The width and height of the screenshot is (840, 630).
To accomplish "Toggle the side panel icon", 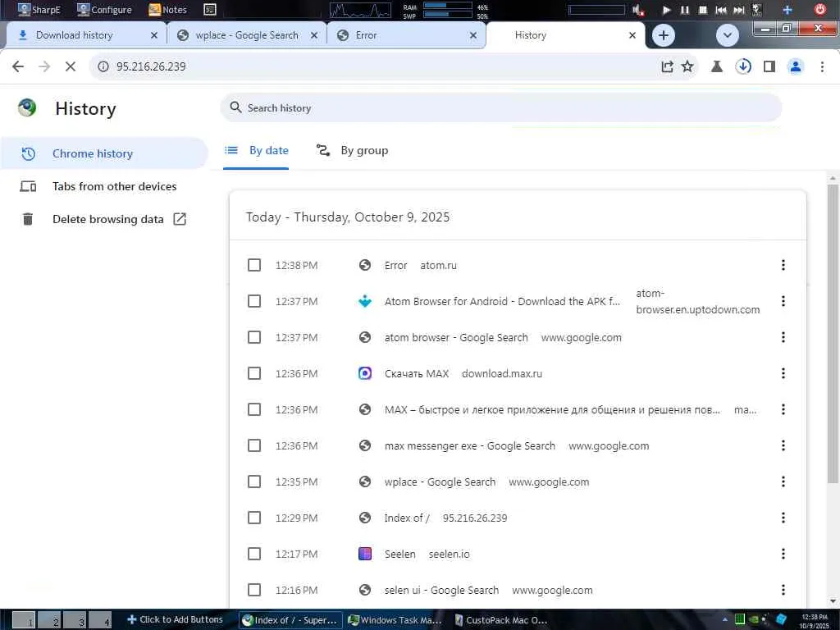I will pyautogui.click(x=769, y=66).
